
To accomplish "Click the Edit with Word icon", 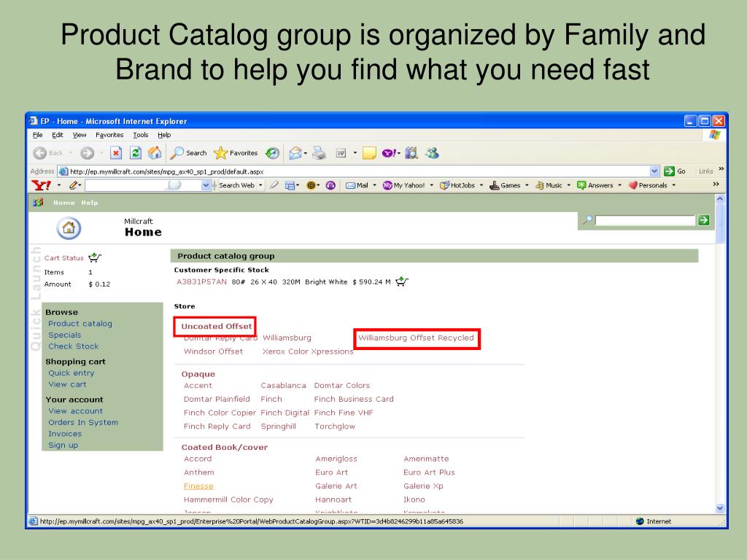I will [341, 153].
